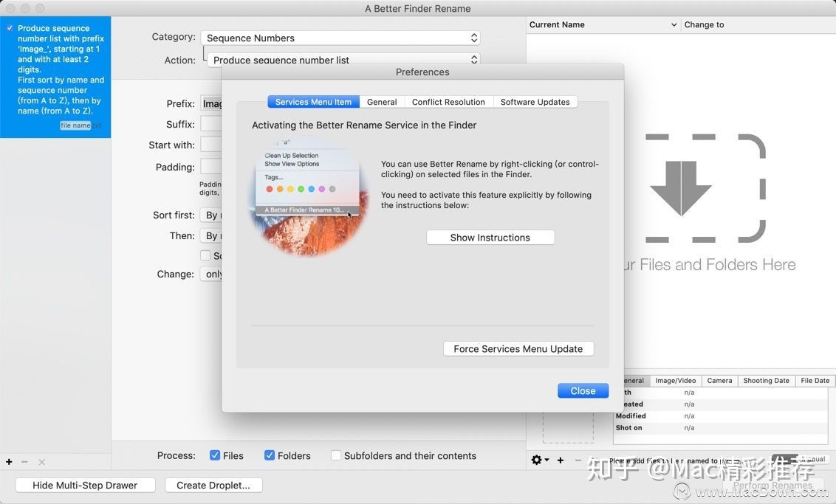
Task: Open the Action dropdown Produce sequence number list
Action: pos(343,60)
